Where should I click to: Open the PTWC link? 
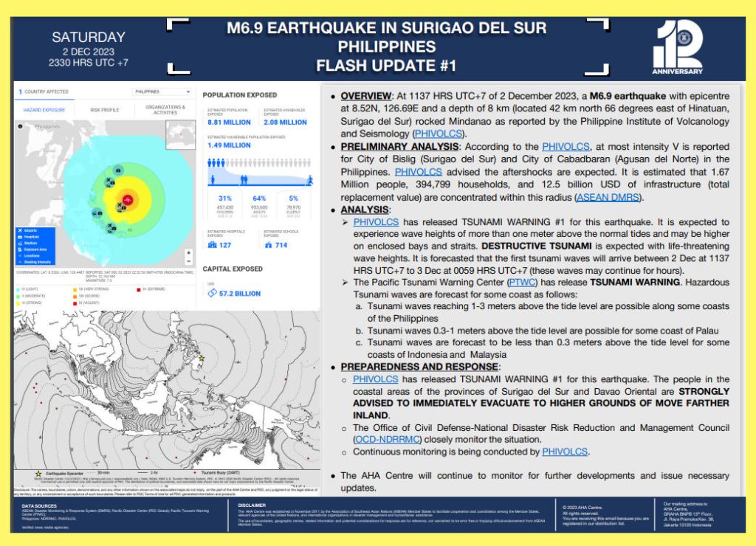click(x=518, y=282)
